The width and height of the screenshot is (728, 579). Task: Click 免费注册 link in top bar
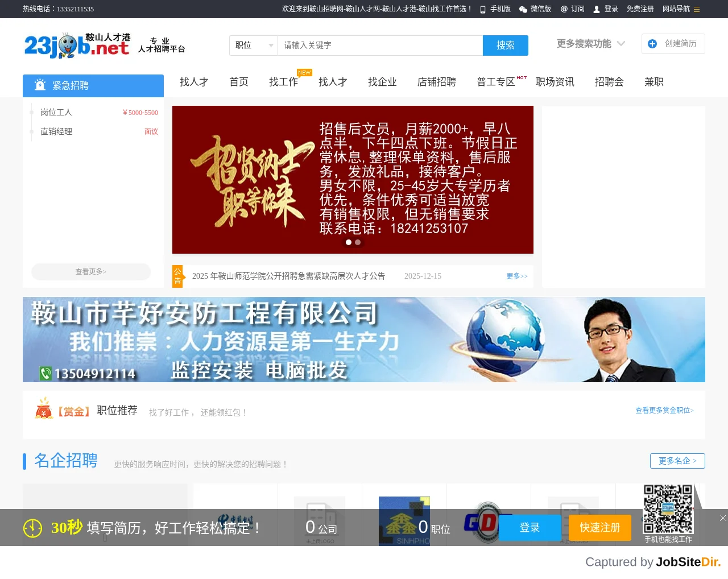pyautogui.click(x=640, y=9)
